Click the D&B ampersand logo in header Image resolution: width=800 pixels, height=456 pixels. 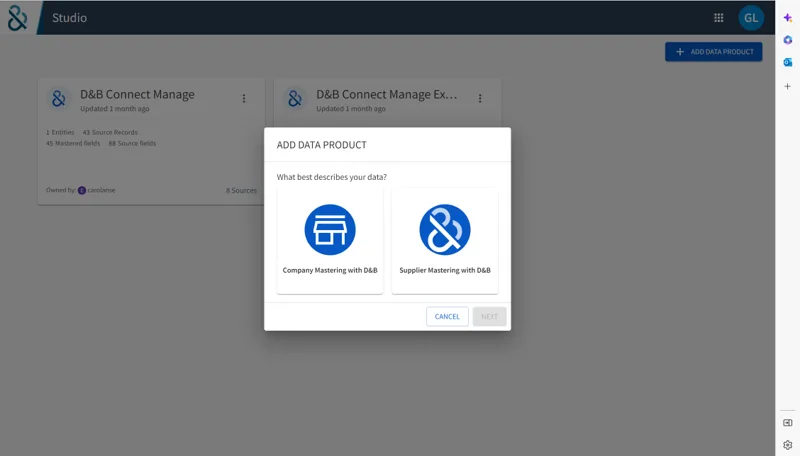(x=17, y=18)
